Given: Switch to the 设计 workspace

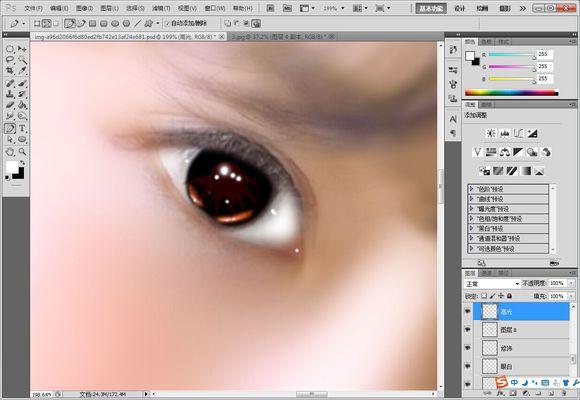Looking at the screenshot, I should [459, 8].
